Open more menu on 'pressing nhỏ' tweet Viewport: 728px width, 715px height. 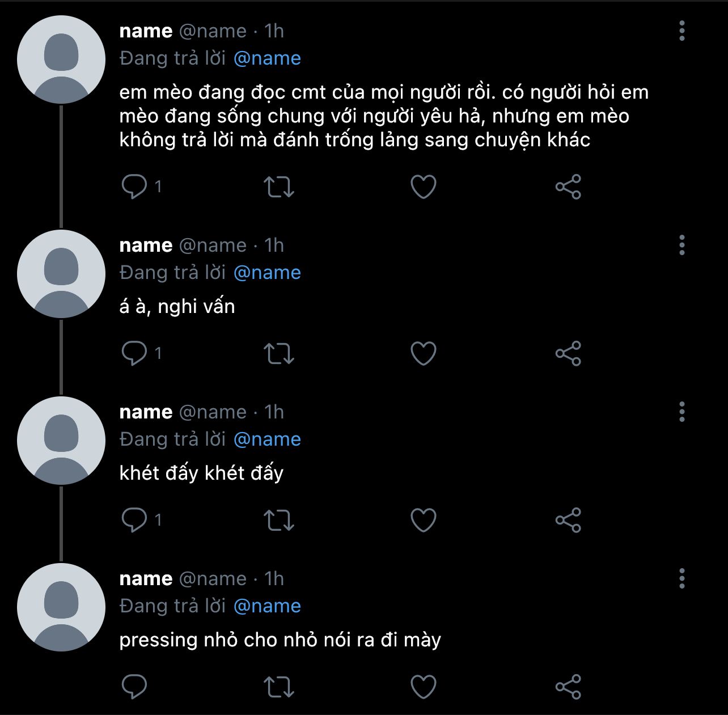coord(682,578)
